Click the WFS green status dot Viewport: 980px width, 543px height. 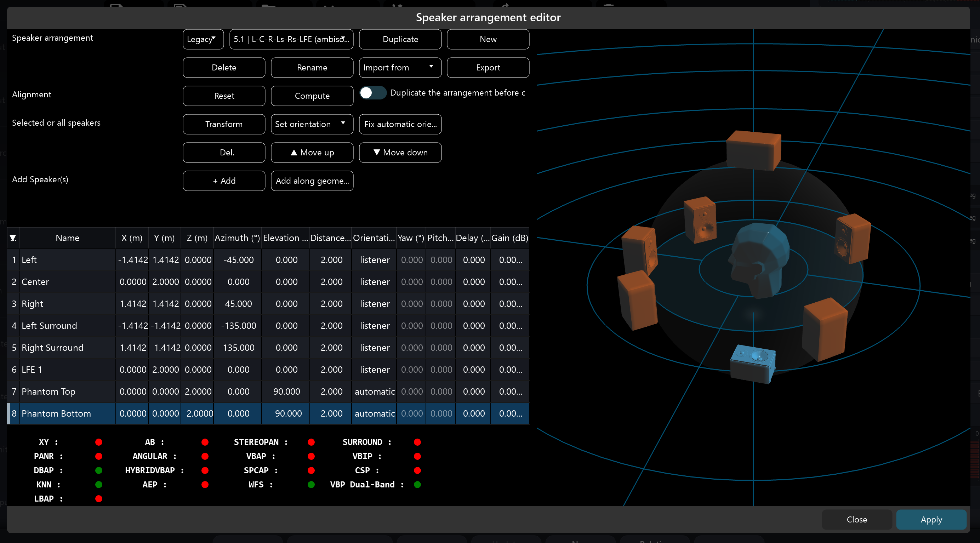click(311, 485)
